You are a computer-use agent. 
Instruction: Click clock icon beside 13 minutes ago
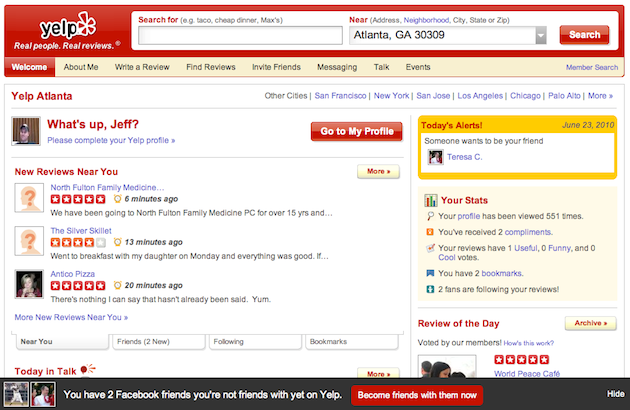pos(117,242)
